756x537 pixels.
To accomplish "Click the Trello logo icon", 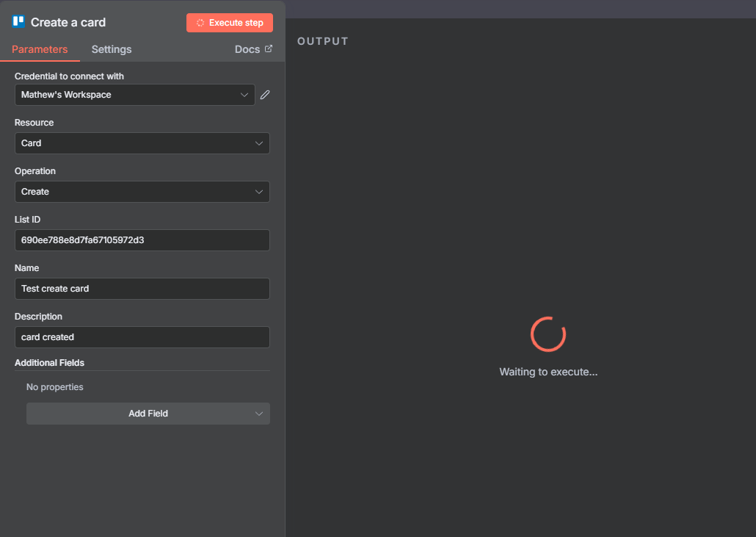I will click(19, 22).
